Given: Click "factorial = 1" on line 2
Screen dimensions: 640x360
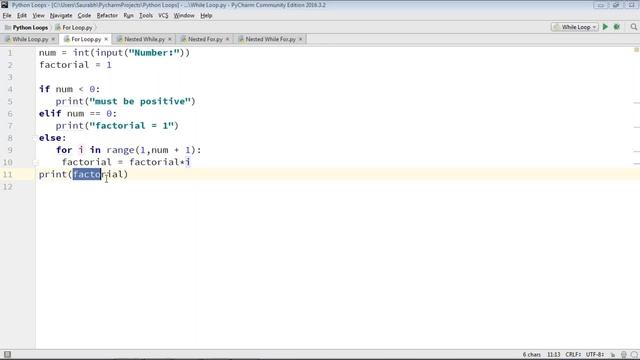Looking at the screenshot, I should (75, 65).
